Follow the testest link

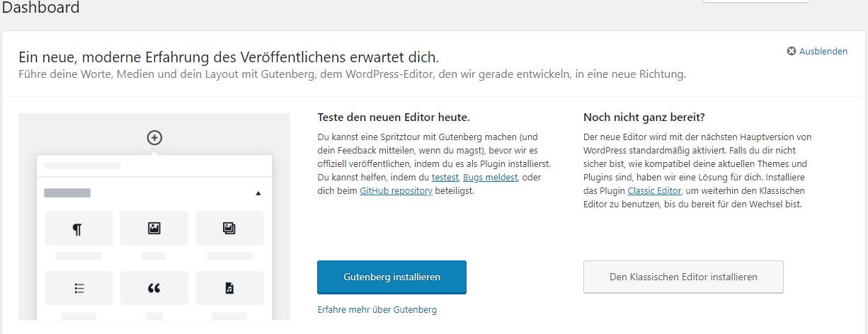coord(445,177)
